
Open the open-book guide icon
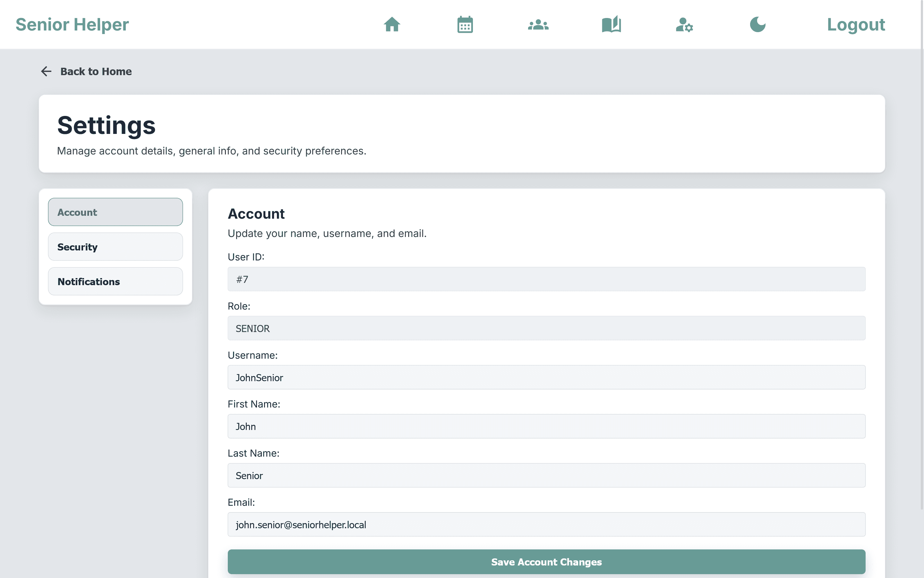coord(611,24)
